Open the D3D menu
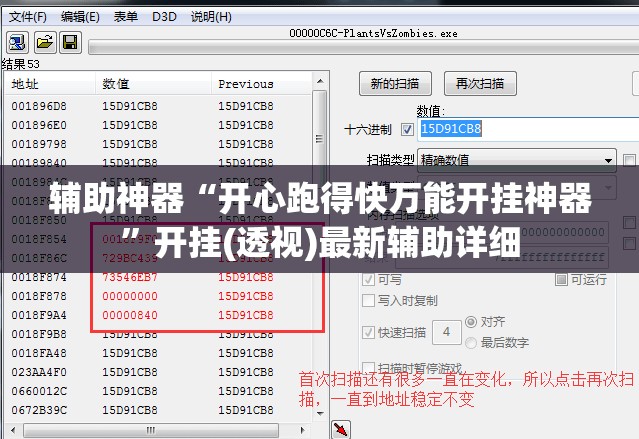Image resolution: width=639 pixels, height=439 pixels. coord(164,17)
